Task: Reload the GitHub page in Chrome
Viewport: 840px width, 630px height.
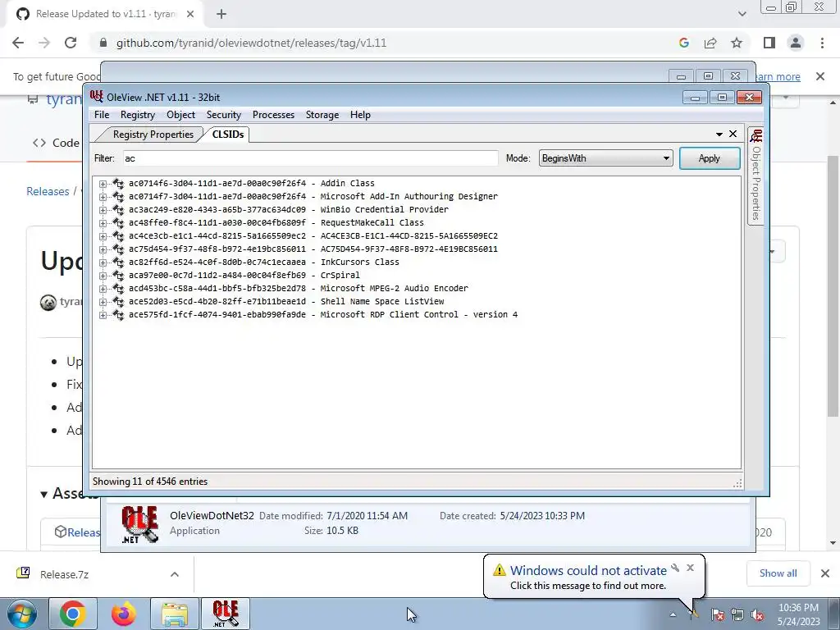Action: point(71,43)
